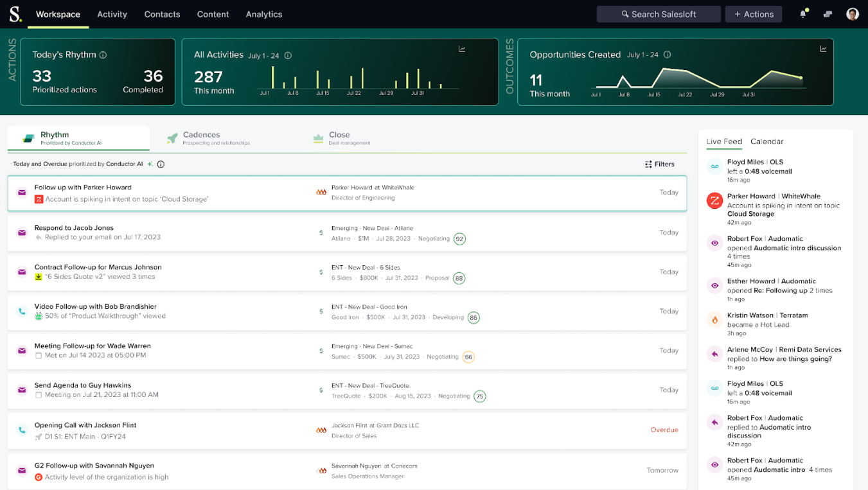Switch to the Close deal management tab

(341, 138)
